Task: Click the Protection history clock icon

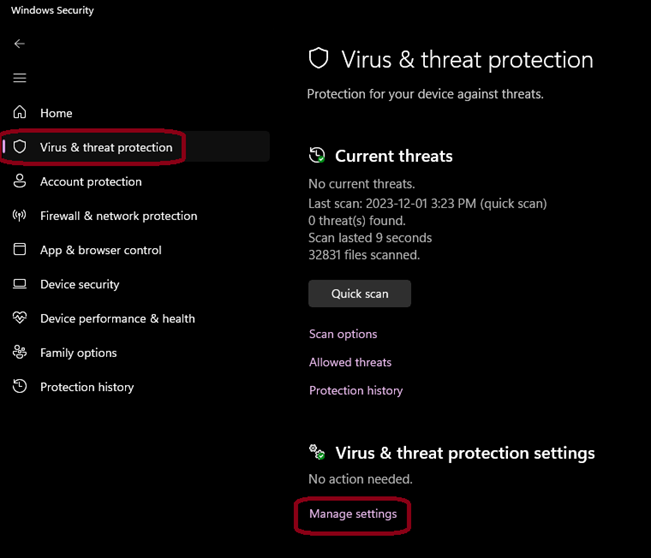Action: (x=19, y=387)
